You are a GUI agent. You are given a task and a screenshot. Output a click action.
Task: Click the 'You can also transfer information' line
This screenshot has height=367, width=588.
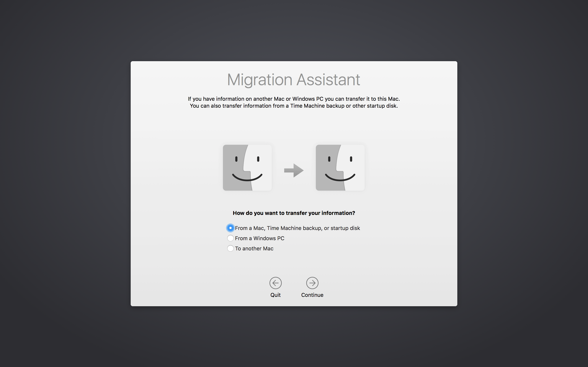pyautogui.click(x=294, y=106)
